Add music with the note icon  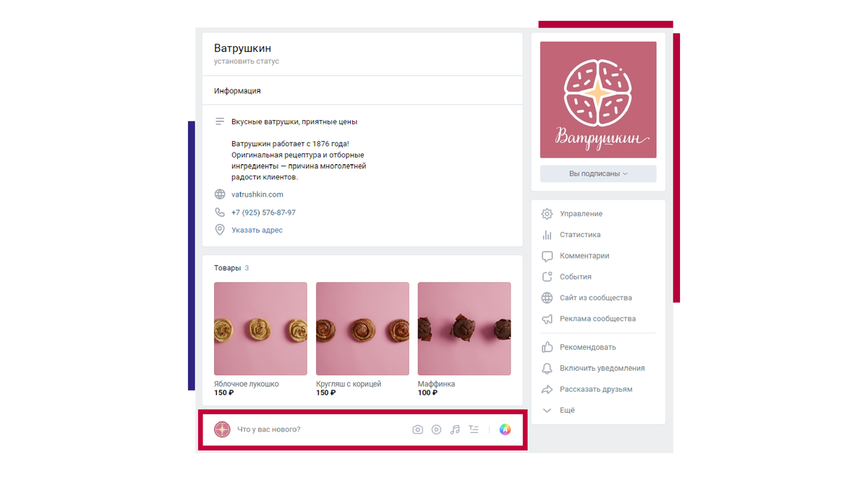coord(455,429)
